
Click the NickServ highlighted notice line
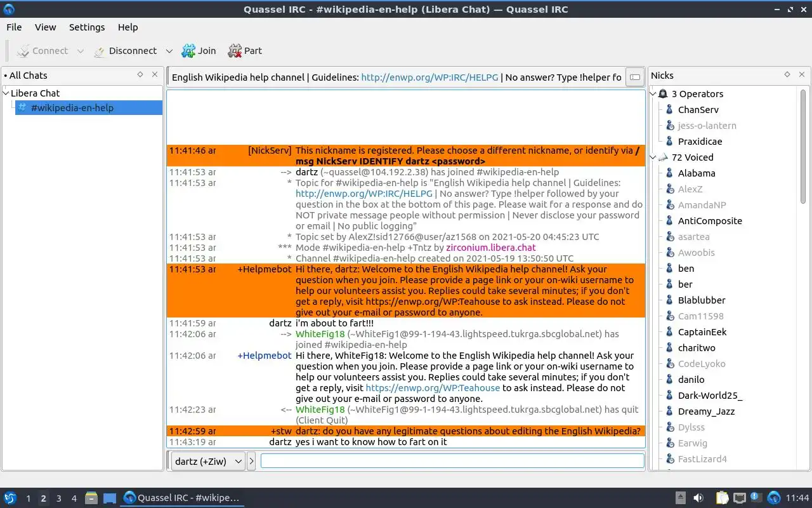(406, 156)
